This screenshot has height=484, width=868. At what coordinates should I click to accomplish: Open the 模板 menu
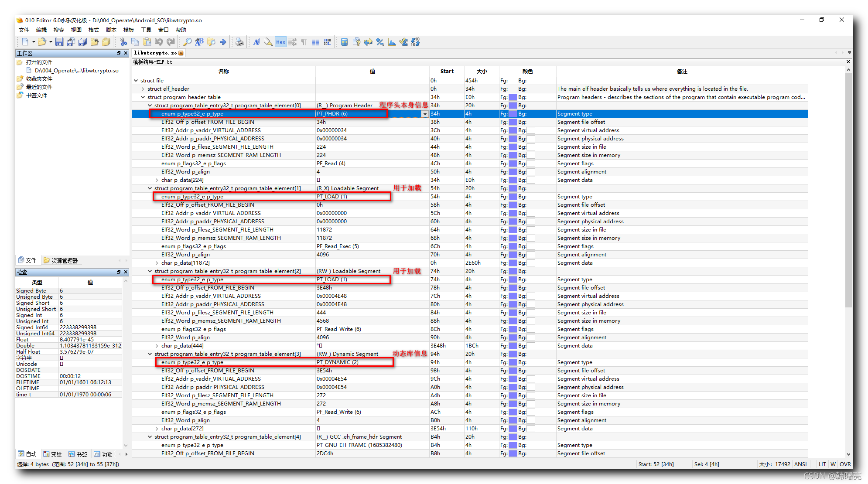[129, 30]
